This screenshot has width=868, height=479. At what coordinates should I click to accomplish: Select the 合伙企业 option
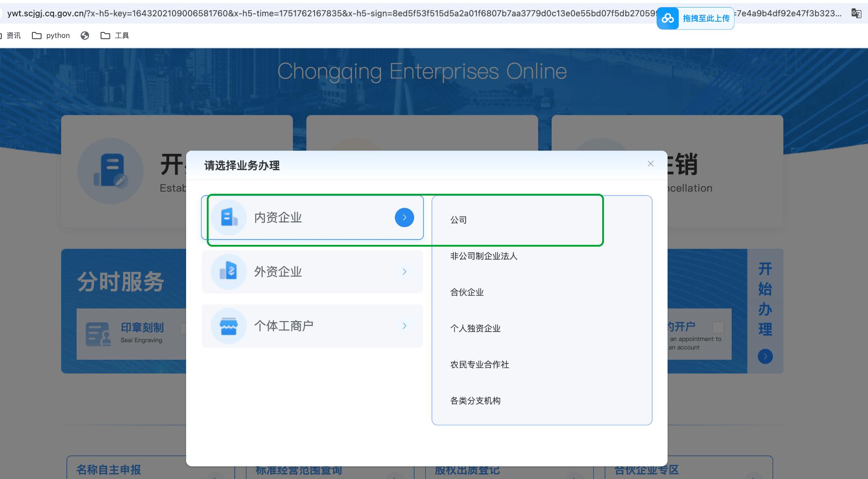467,292
